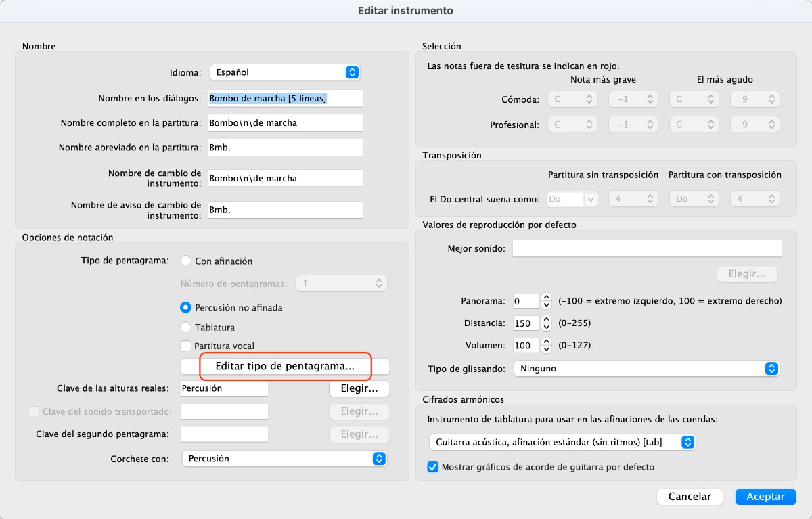Click the Distancia stepper arrows
Viewport: 812px width, 519px height.
(547, 323)
